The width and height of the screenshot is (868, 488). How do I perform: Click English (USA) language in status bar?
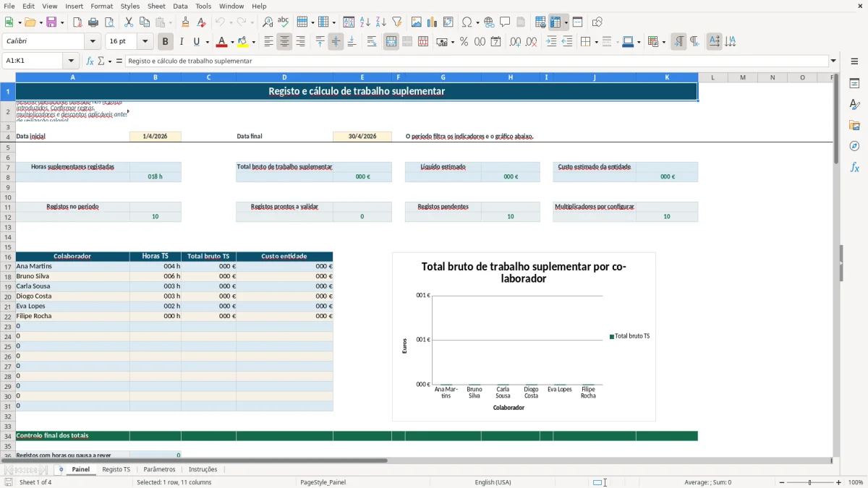493,482
